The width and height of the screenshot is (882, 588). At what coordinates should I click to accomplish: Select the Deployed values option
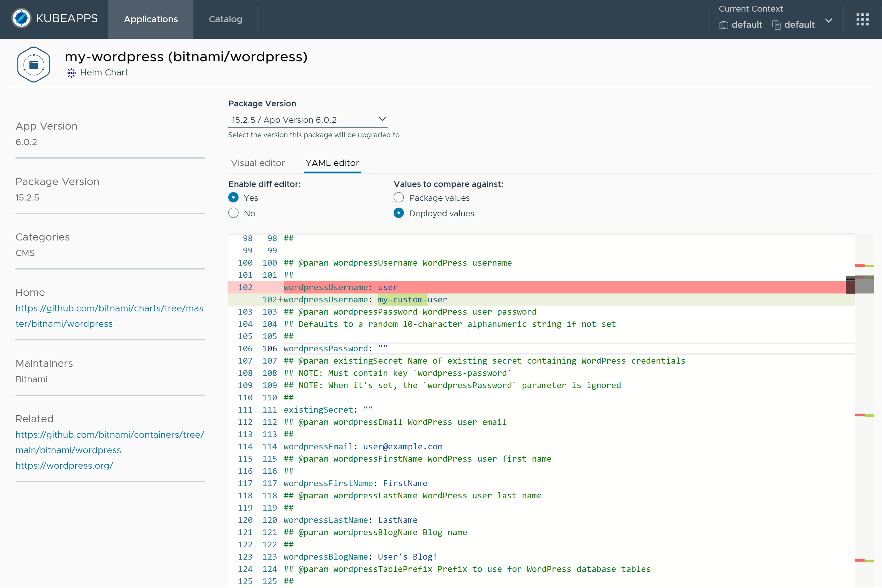click(398, 213)
